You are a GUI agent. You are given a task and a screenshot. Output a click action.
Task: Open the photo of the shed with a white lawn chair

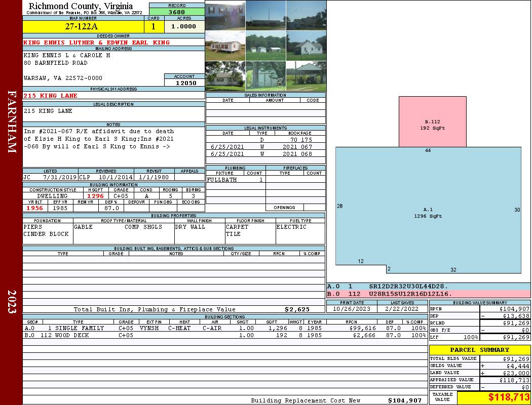click(265, 76)
